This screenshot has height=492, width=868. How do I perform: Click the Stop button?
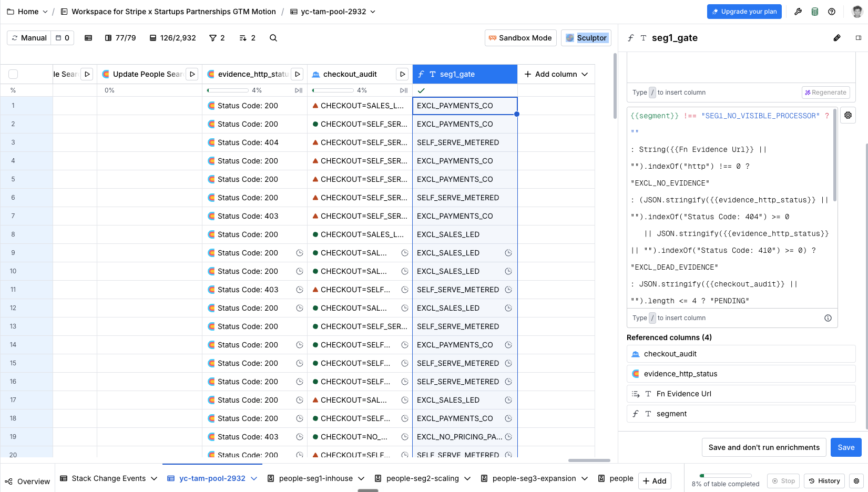point(783,481)
